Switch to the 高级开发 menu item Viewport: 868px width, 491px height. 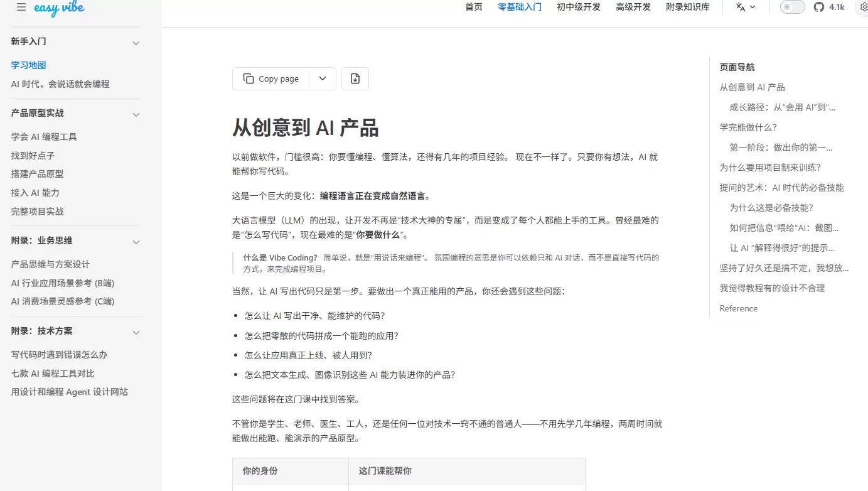pyautogui.click(x=633, y=7)
